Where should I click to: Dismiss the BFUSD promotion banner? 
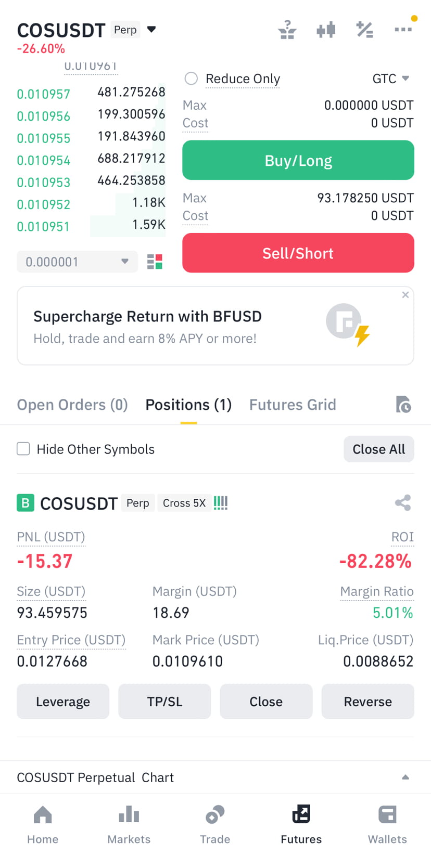405,295
